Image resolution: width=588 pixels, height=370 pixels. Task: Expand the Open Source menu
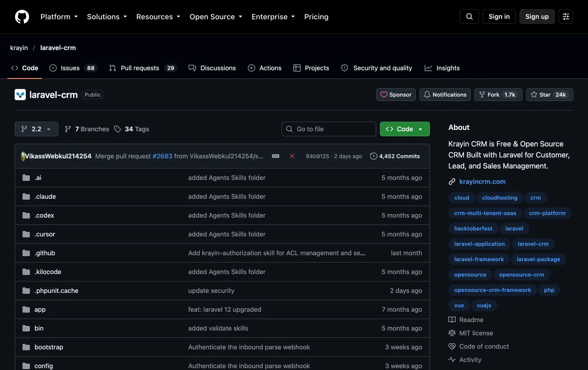pyautogui.click(x=216, y=17)
